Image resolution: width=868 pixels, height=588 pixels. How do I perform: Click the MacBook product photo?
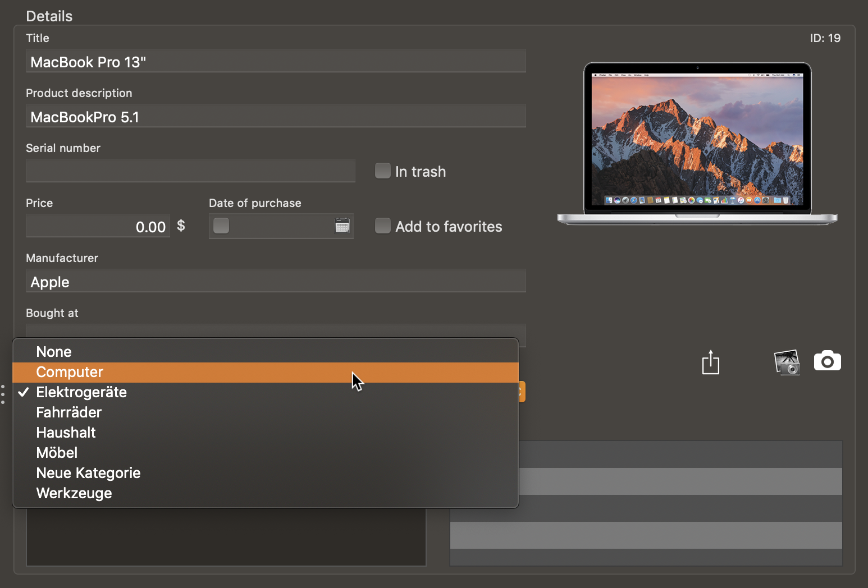[697, 144]
